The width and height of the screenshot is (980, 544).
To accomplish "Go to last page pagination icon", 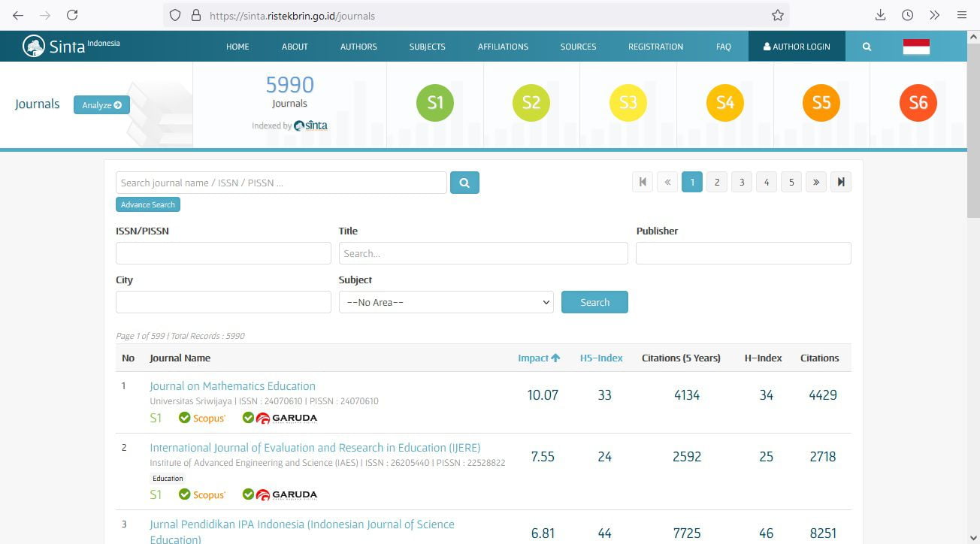I will (841, 182).
